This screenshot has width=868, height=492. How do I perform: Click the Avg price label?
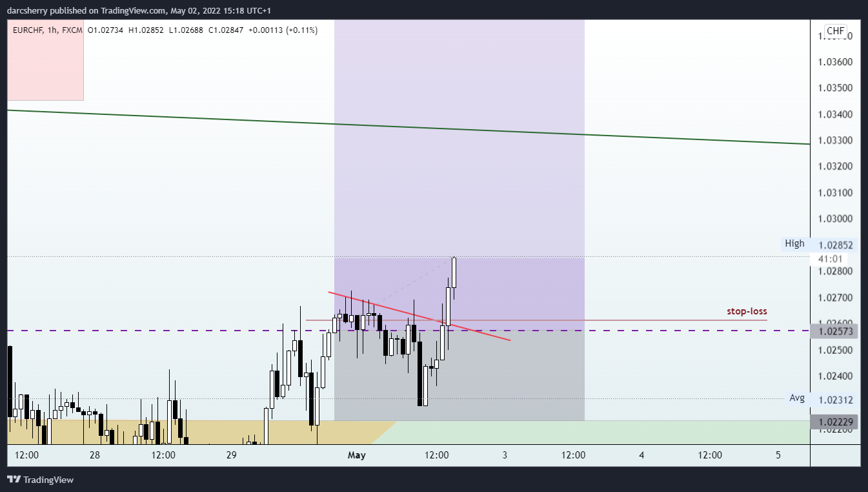coord(797,398)
